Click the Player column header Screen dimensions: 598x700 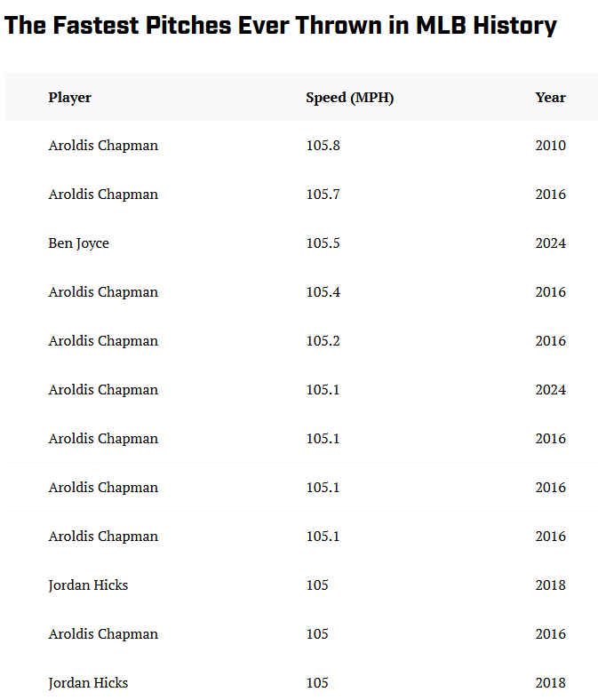pos(70,98)
